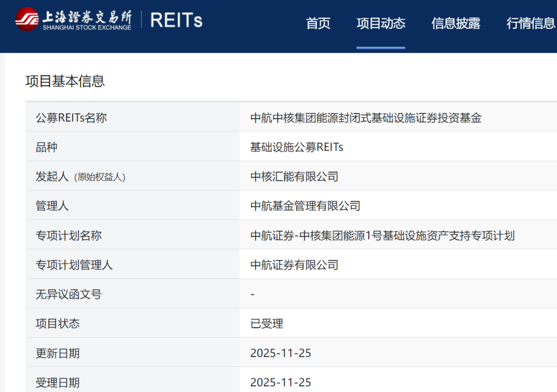The image size is (557, 392).
Task: Click the 专项计划管理人 row label
Action: tap(74, 265)
